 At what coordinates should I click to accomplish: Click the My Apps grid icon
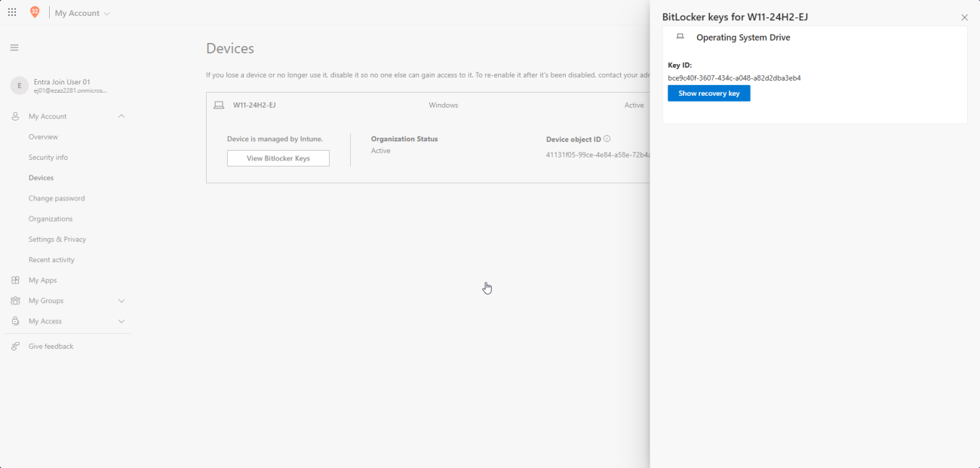coord(15,280)
